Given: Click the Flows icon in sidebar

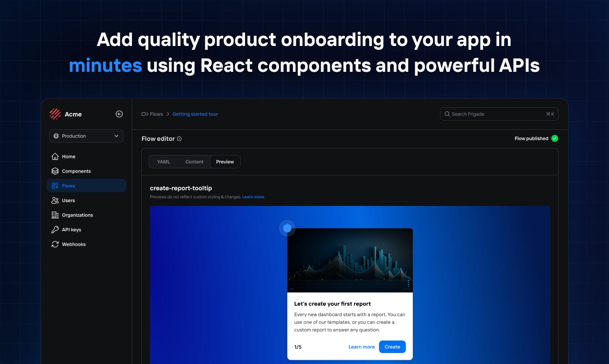Looking at the screenshot, I should tap(55, 186).
